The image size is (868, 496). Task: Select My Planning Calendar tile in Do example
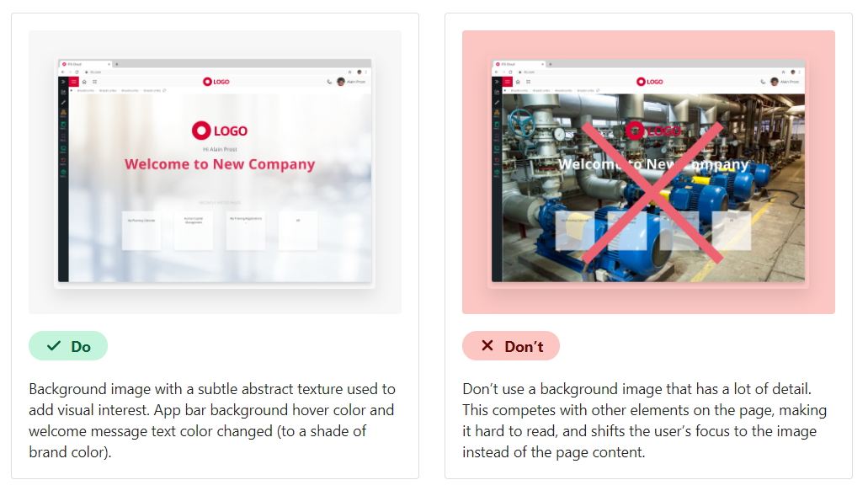[x=141, y=231]
